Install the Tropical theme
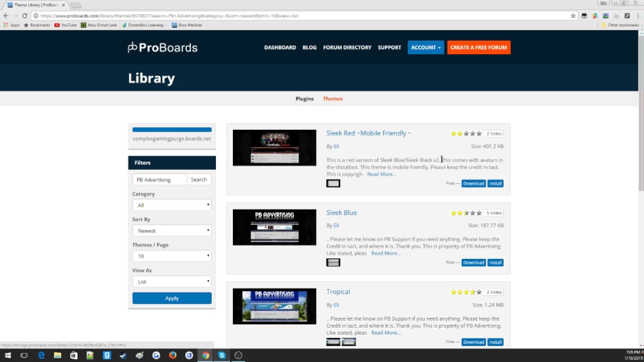This screenshot has width=644, height=362. tap(496, 342)
